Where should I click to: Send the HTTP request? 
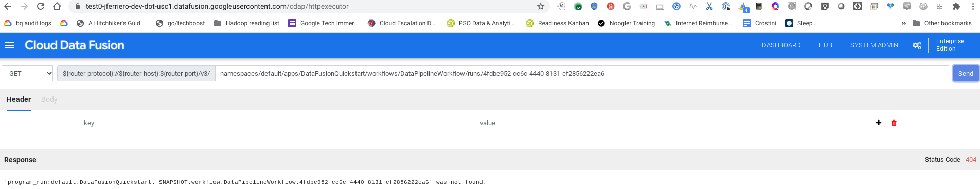coord(966,73)
